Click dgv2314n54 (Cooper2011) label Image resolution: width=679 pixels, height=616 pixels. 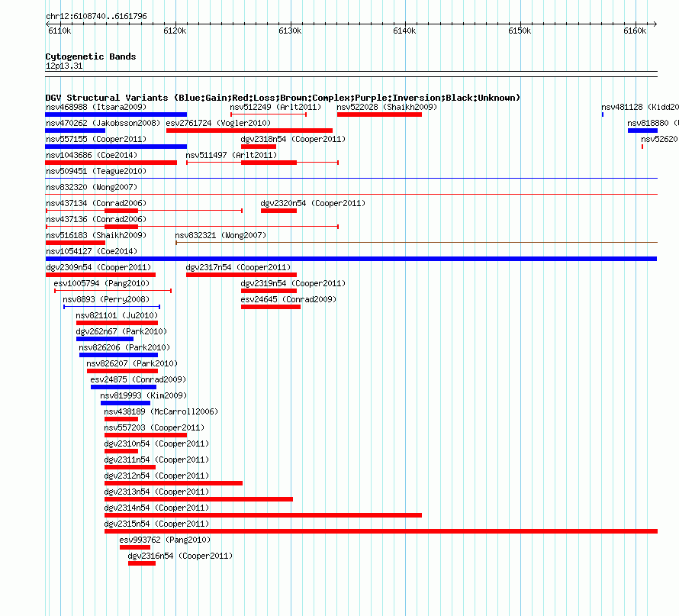pos(156,508)
